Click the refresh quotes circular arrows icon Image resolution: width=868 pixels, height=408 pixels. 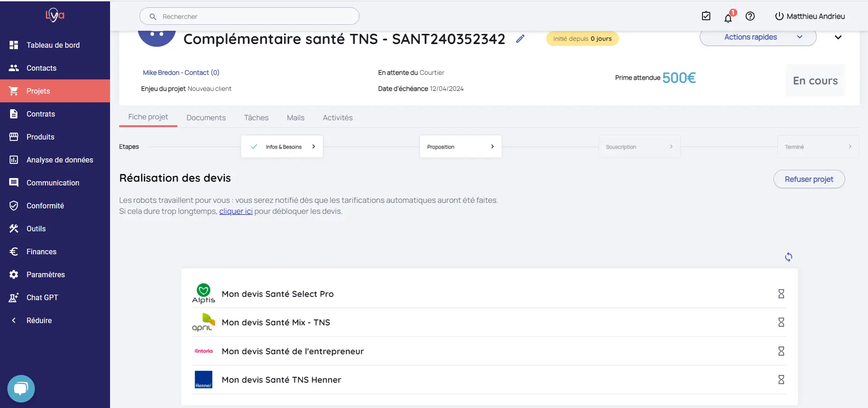coord(789,257)
